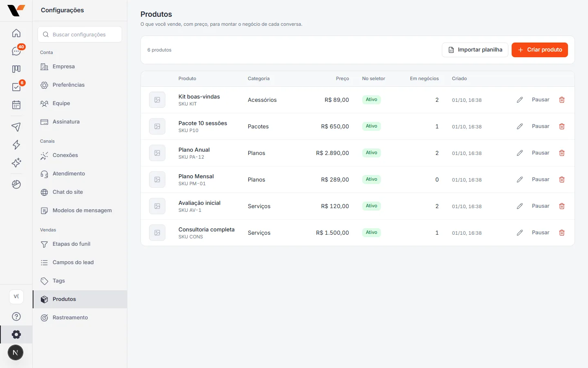This screenshot has height=368, width=588.
Task: Open the paper plane campaigns icon
Action: click(16, 127)
